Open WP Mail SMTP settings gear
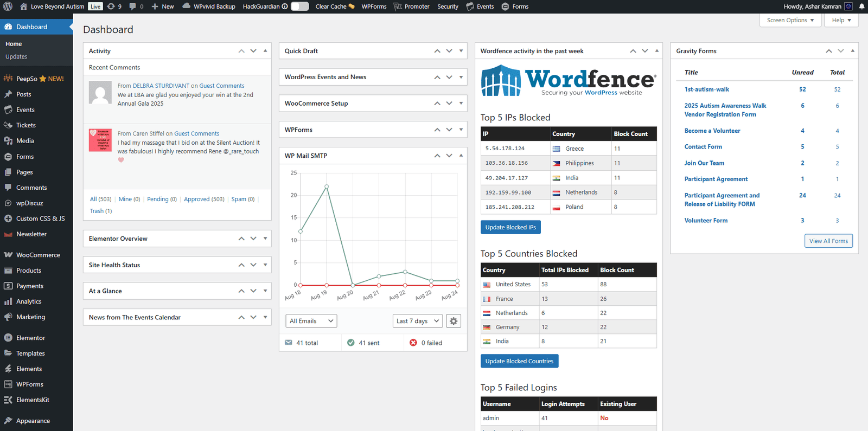The image size is (868, 431). tap(454, 321)
